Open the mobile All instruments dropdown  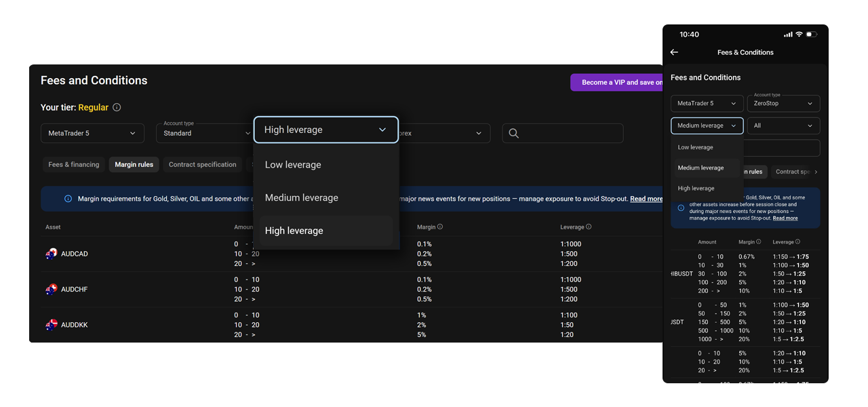click(x=784, y=125)
